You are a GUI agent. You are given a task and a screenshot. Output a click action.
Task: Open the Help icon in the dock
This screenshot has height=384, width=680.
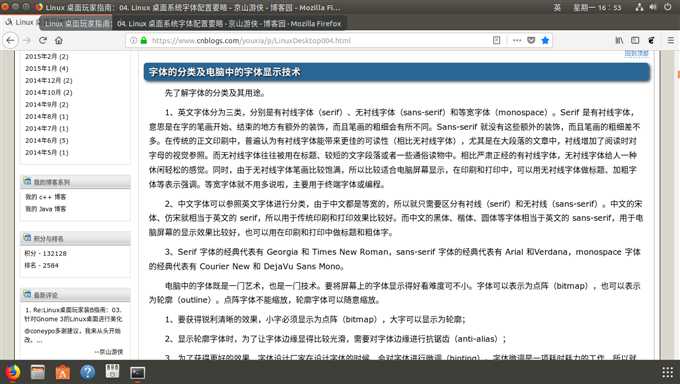(88, 372)
